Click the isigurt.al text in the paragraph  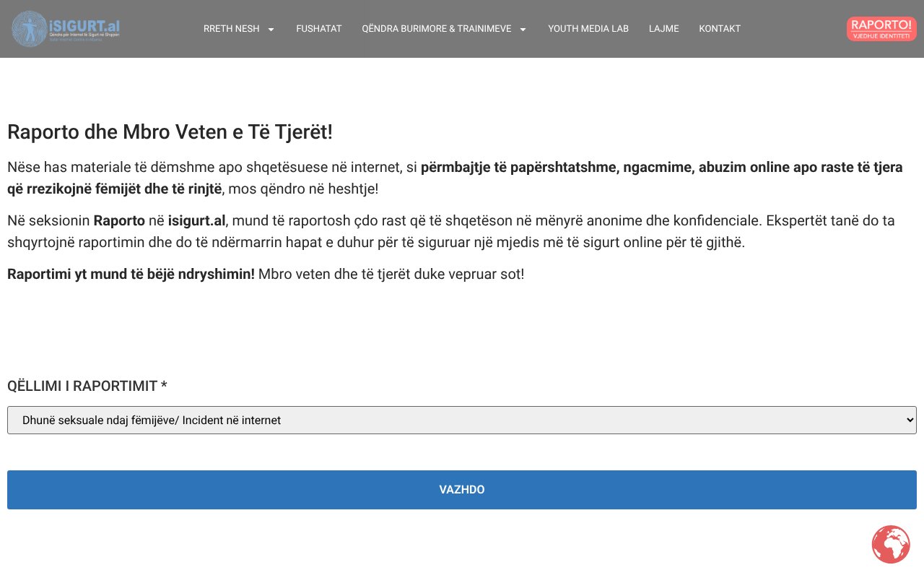coord(196,220)
